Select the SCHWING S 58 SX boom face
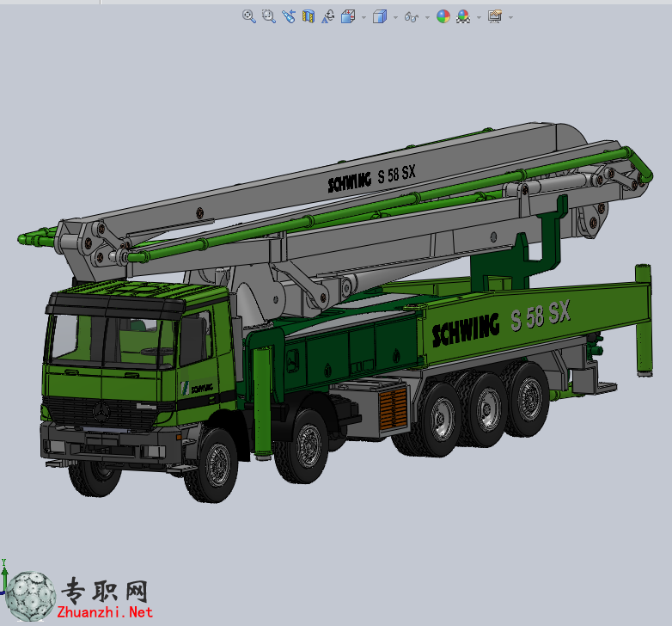This screenshot has height=626, width=672. pos(371,176)
